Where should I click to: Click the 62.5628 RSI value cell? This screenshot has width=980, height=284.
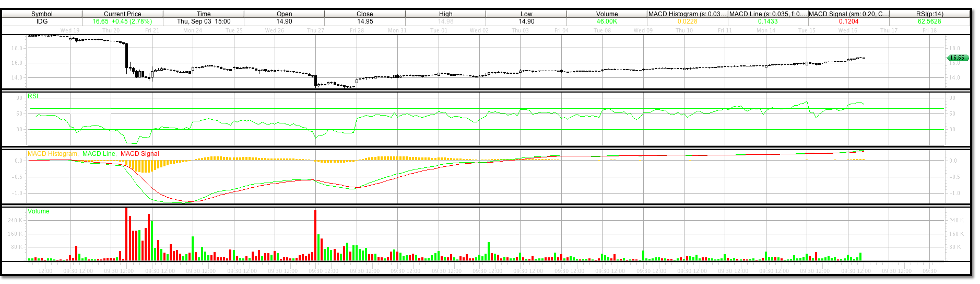pos(929,21)
